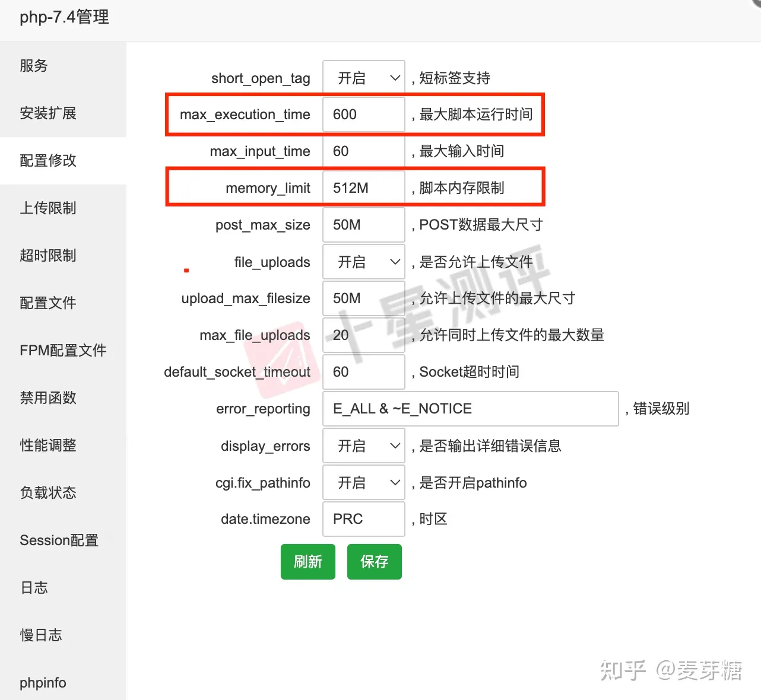Expand the display_errors dropdown
This screenshot has height=700, width=761.
[363, 446]
